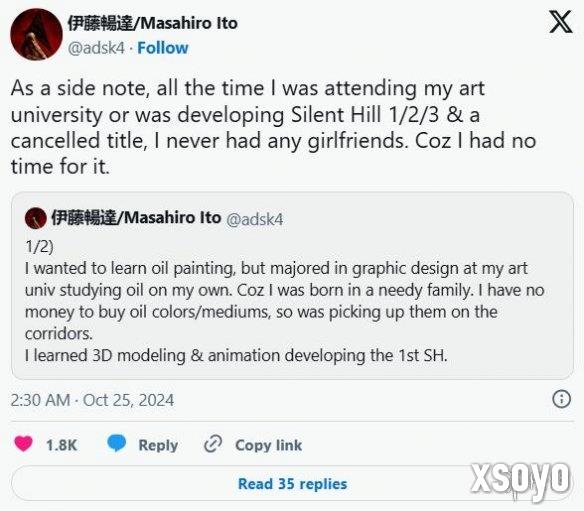This screenshot has height=511, width=584.
Task: Click the Copy link label
Action: [x=269, y=445]
